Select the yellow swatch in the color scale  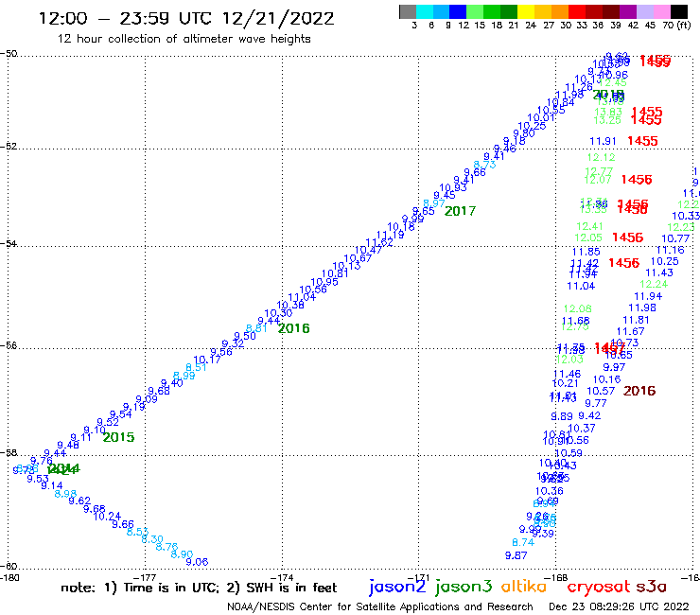click(526, 11)
